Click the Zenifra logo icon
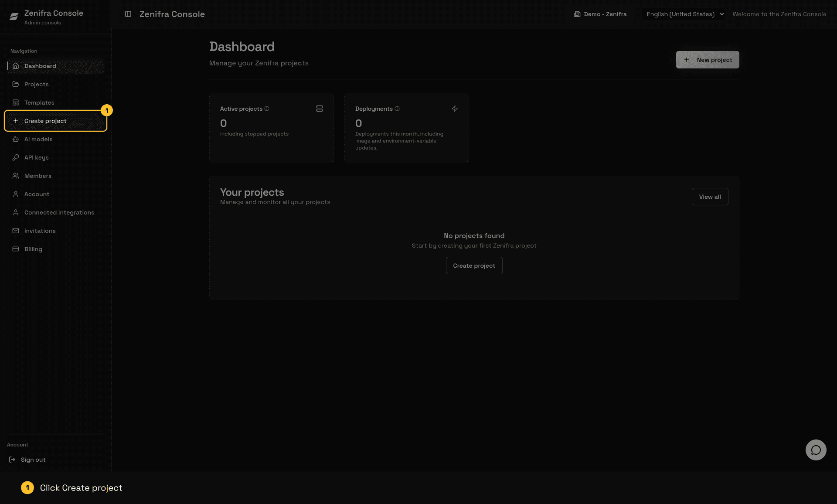 pos(14,17)
